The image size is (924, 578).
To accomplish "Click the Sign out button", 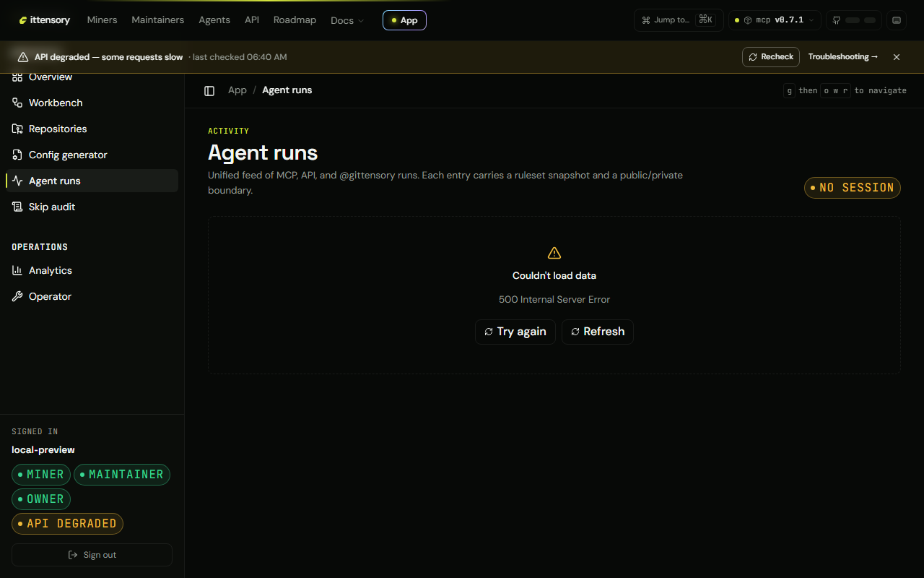I will pyautogui.click(x=92, y=555).
